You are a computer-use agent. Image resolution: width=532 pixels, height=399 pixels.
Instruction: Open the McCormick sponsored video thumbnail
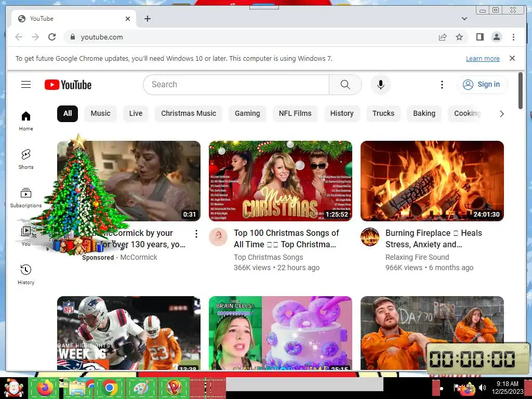click(129, 181)
